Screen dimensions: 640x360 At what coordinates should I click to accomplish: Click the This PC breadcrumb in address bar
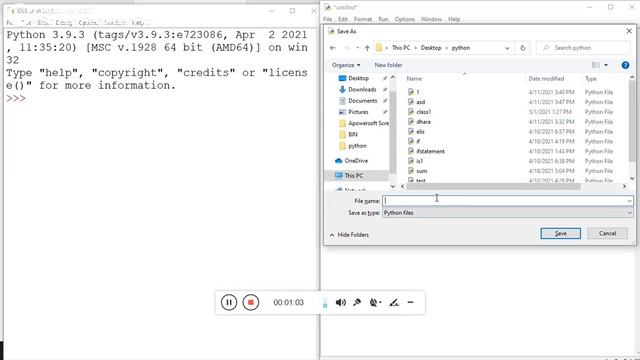point(401,48)
